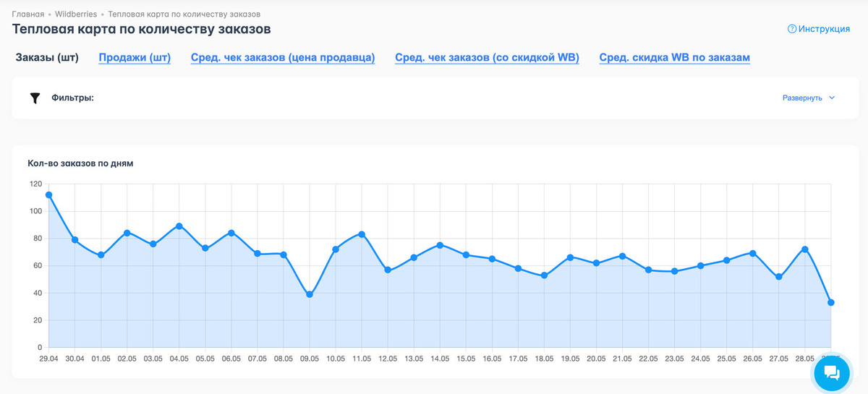Image resolution: width=868 pixels, height=394 pixels.
Task: Click the 21.05 x-axis date label
Action: click(622, 359)
